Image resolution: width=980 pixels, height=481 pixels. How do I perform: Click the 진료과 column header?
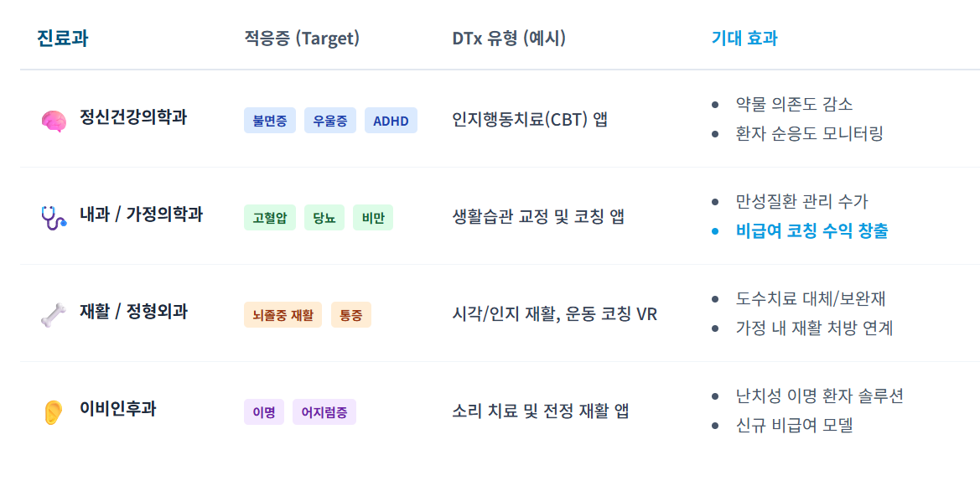coord(63,39)
